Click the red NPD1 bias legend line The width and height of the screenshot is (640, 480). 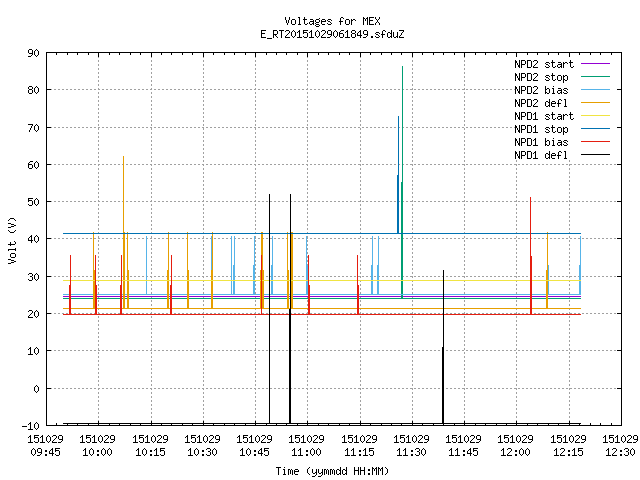pos(595,142)
